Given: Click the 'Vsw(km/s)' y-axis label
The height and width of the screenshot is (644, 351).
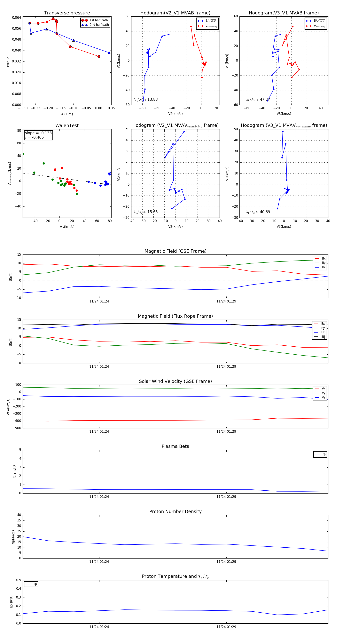Looking at the screenshot, I should [x=8, y=407].
